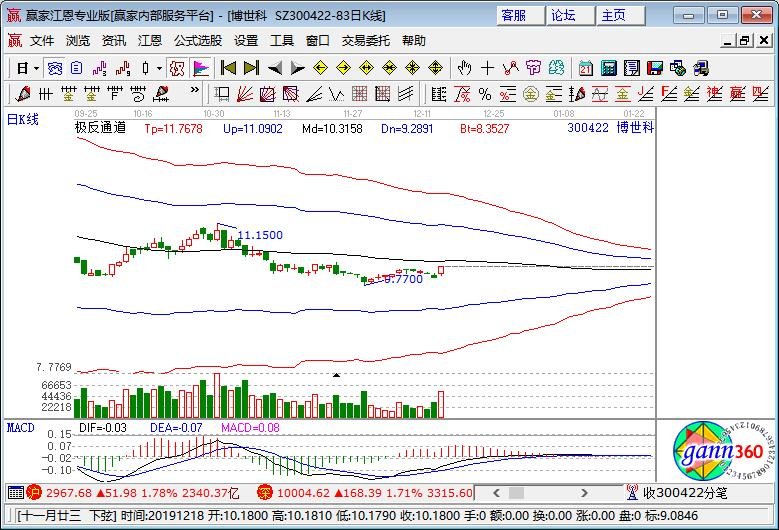
Task: Open the 设置 menu
Action: click(246, 41)
